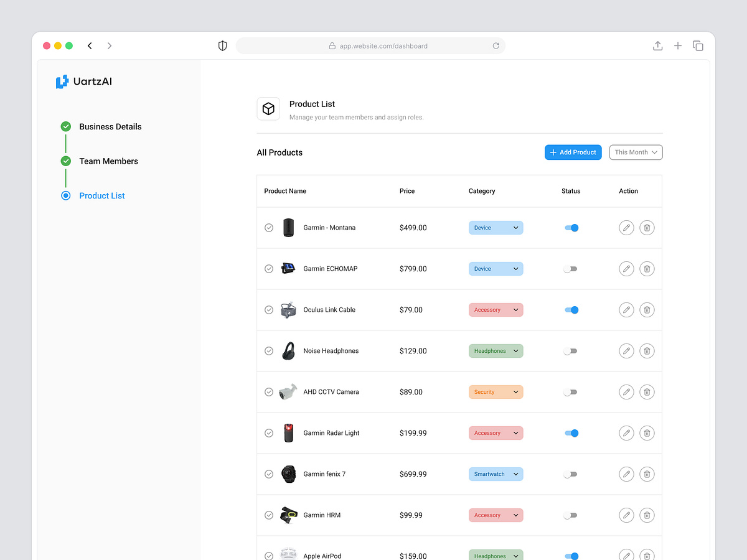This screenshot has height=560, width=747.
Task: Disable the status toggle for Oculus Link Cable
Action: [571, 310]
